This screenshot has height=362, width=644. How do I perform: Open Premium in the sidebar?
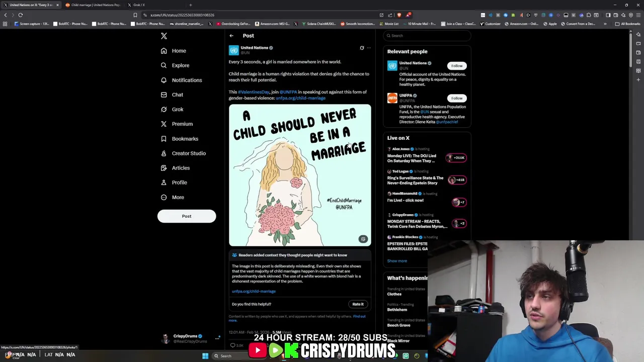(176, 124)
